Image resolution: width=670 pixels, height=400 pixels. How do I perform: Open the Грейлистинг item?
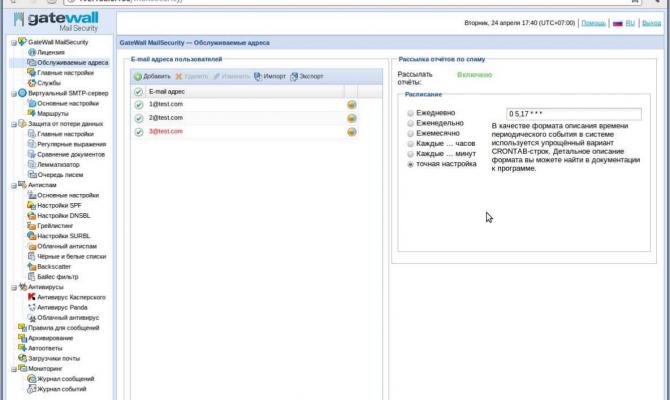pyautogui.click(x=55, y=226)
